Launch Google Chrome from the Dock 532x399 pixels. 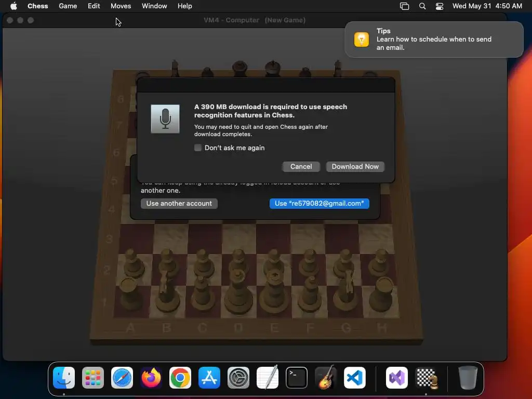coord(180,378)
